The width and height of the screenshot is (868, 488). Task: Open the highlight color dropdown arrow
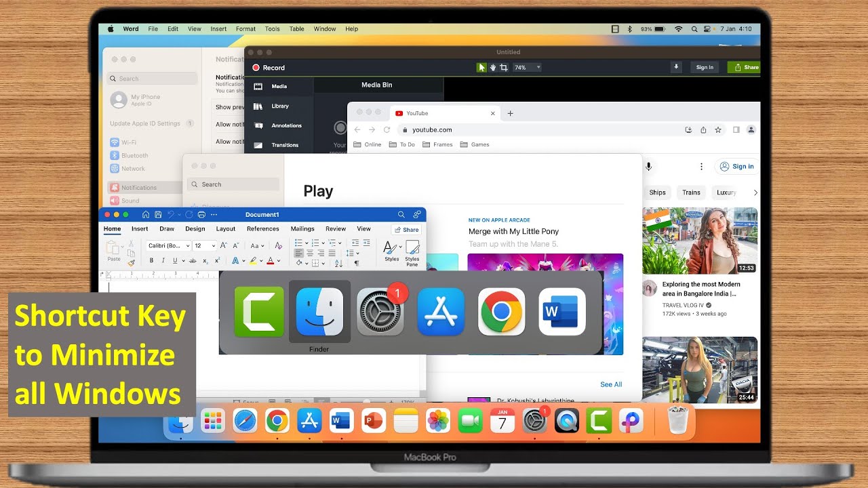pos(261,261)
